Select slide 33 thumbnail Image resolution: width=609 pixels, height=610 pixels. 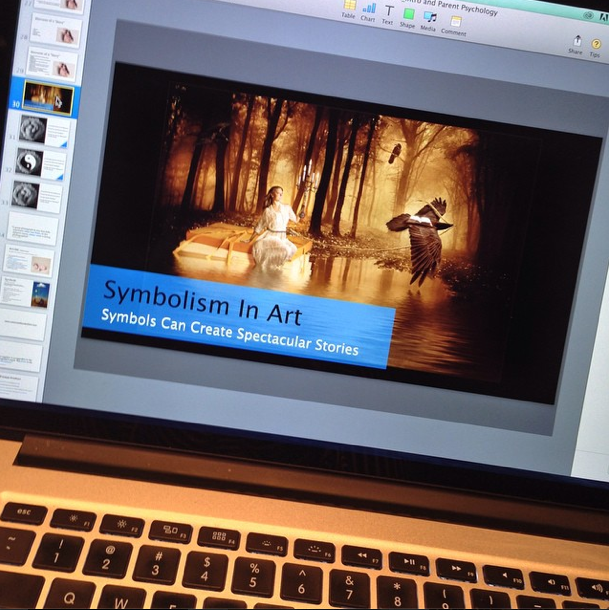37,197
